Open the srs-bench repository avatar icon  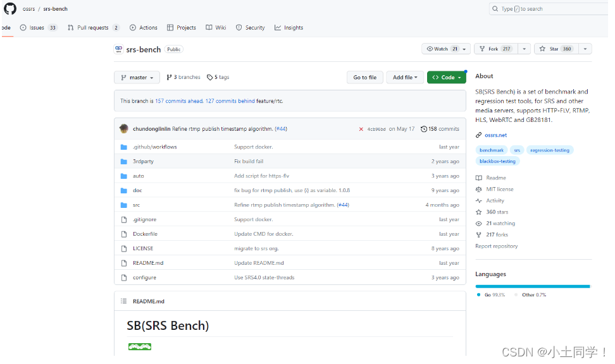click(118, 49)
